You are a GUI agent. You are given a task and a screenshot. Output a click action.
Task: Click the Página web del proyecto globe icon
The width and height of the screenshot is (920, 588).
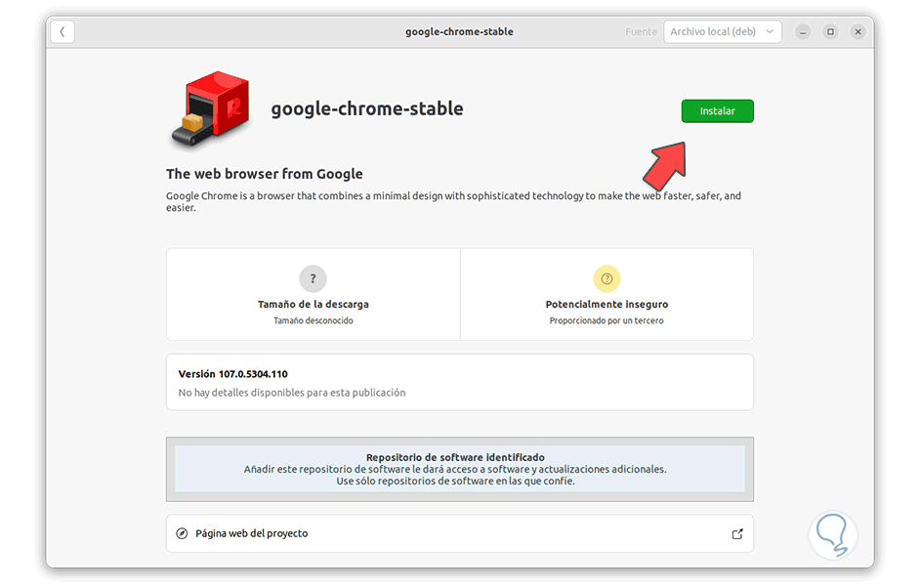(x=182, y=533)
